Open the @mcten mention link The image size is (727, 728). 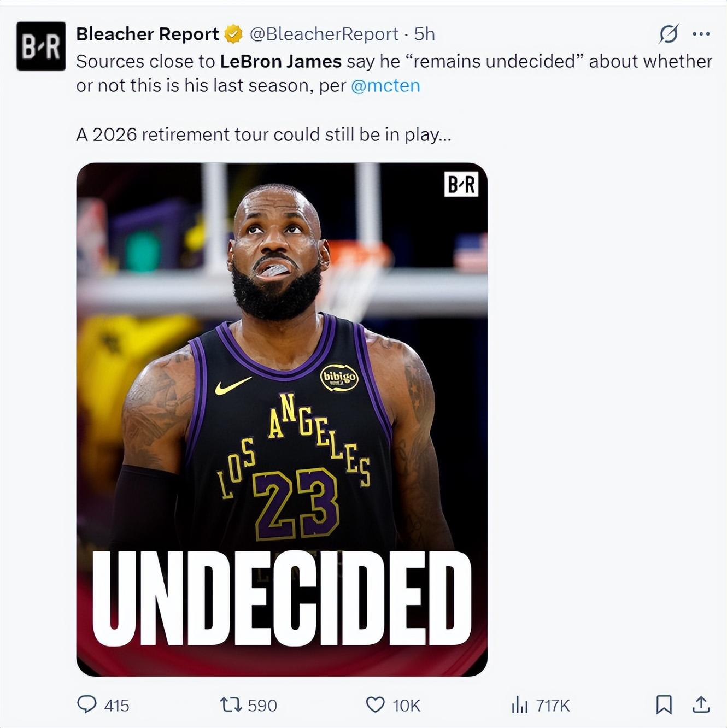[385, 86]
